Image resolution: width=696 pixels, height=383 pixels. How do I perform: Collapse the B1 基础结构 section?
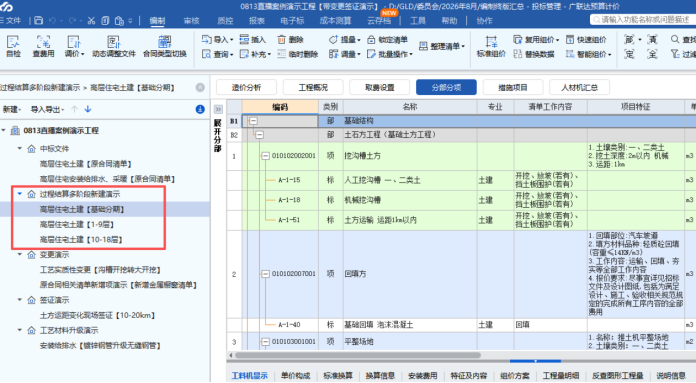click(x=253, y=121)
